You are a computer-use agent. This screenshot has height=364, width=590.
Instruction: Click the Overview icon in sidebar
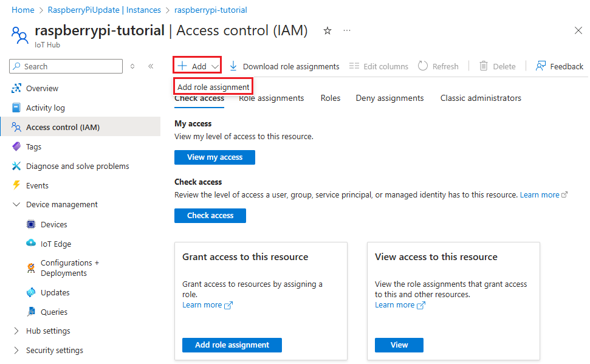coord(16,89)
